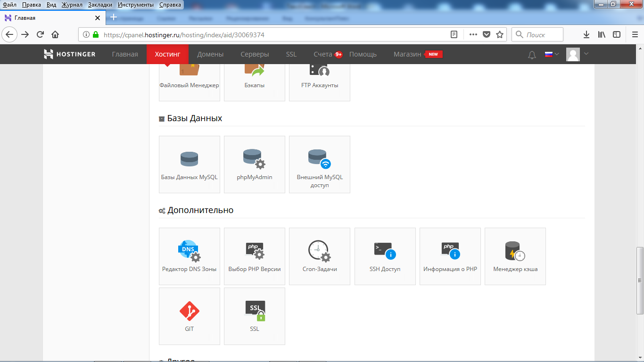Click the SSH Доступ icon
The height and width of the screenshot is (362, 644).
(385, 256)
